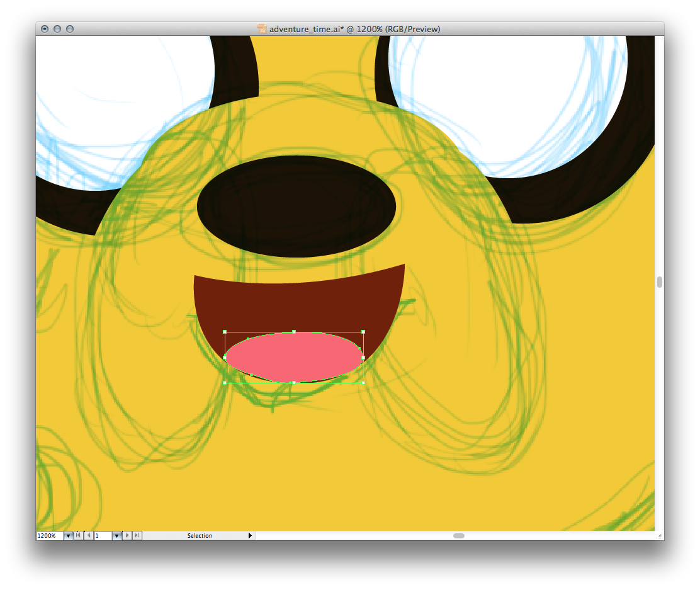
Task: Select the pink tongue ellipse
Action: pyautogui.click(x=293, y=357)
